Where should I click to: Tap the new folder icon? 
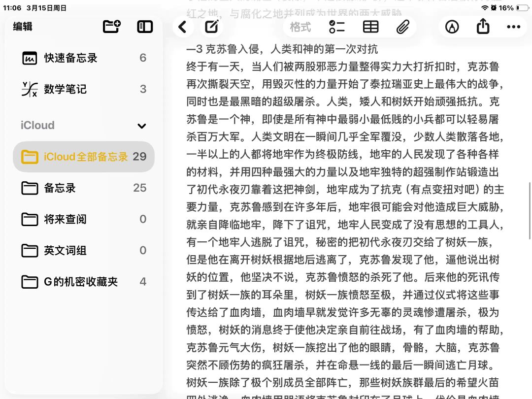112,27
